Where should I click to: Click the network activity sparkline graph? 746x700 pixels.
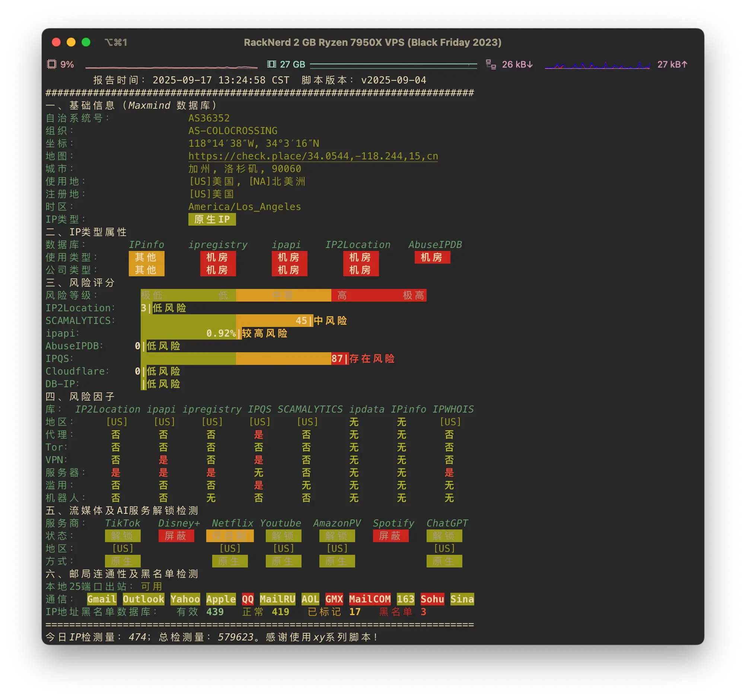click(597, 65)
